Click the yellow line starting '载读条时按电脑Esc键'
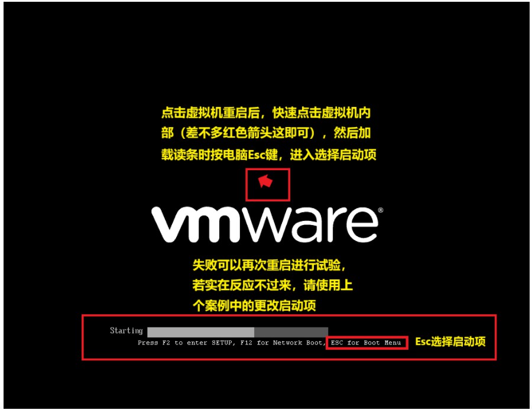 [x=268, y=155]
